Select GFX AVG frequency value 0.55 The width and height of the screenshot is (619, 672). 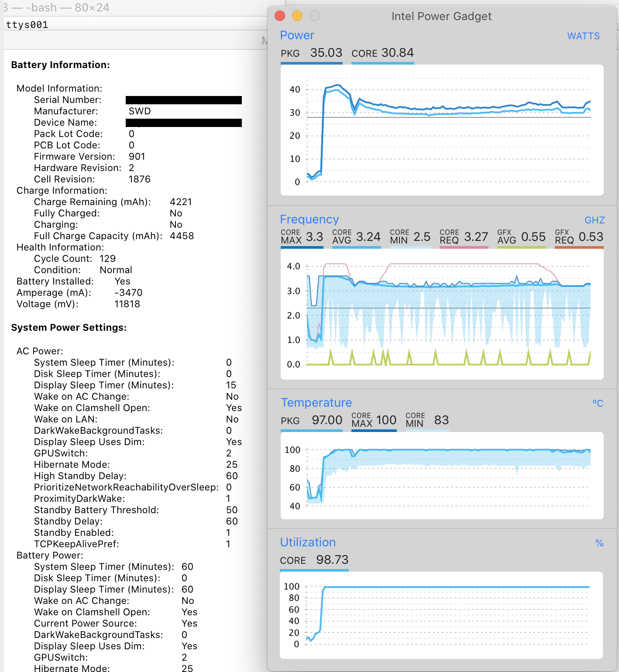[533, 237]
